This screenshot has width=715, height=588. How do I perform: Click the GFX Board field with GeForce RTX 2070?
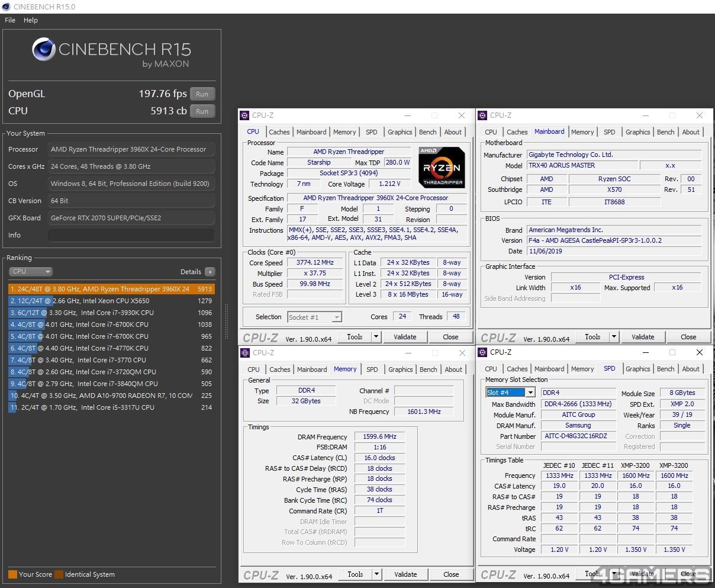[131, 218]
